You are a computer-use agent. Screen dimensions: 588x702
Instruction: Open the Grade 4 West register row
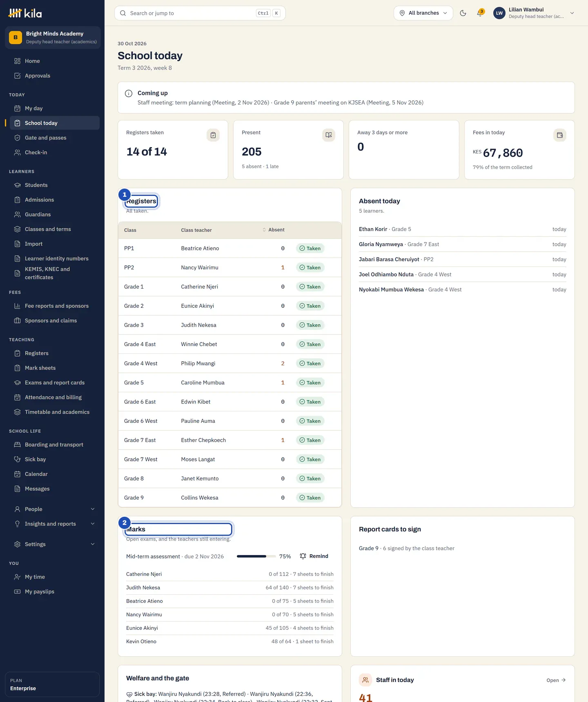point(230,364)
